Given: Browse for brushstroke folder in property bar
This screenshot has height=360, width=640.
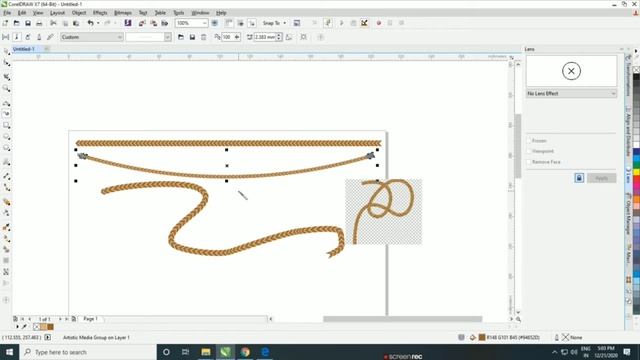Looking at the screenshot, I should [181, 37].
